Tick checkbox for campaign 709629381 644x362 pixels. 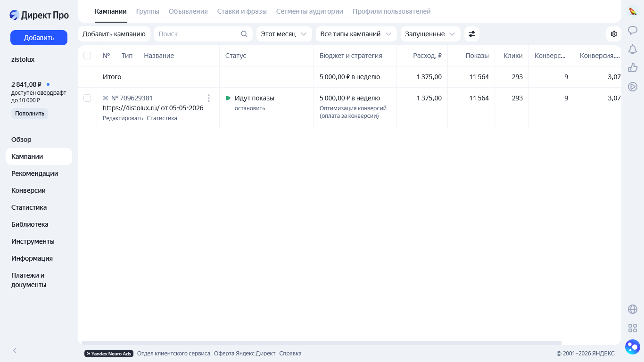[87, 98]
